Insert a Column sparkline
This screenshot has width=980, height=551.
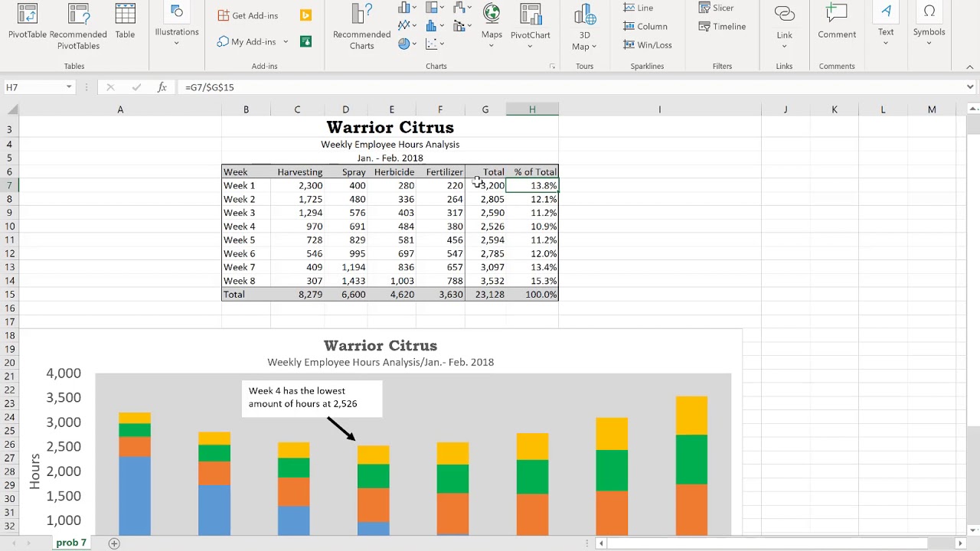tap(645, 26)
